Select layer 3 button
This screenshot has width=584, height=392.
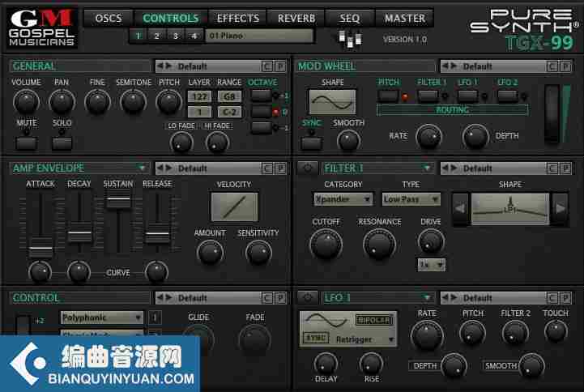(x=176, y=36)
